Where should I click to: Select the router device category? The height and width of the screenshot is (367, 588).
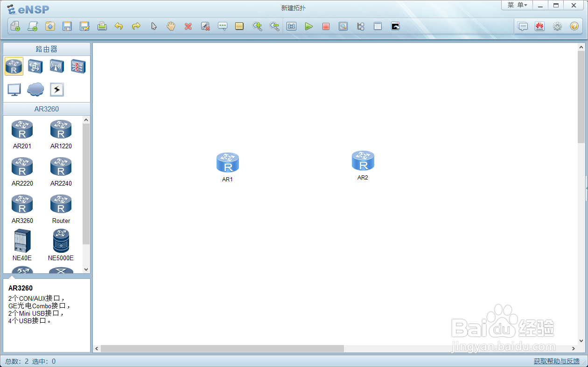pyautogui.click(x=14, y=67)
